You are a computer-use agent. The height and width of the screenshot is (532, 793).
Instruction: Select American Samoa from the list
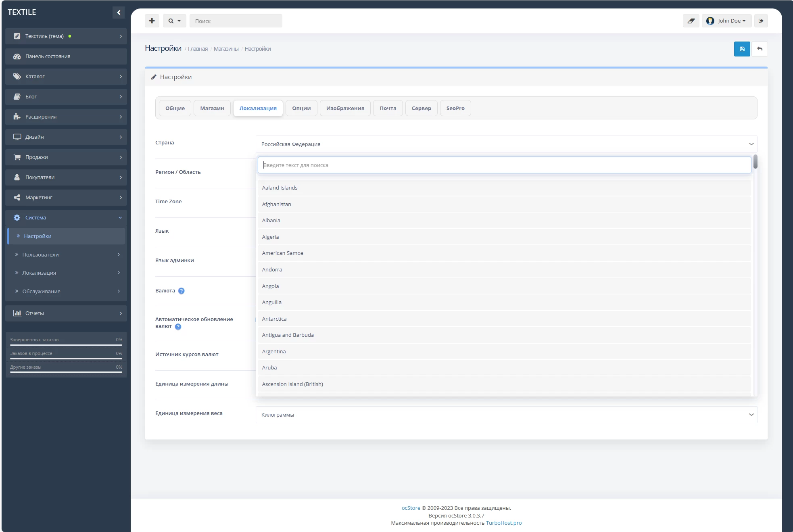[504, 253]
